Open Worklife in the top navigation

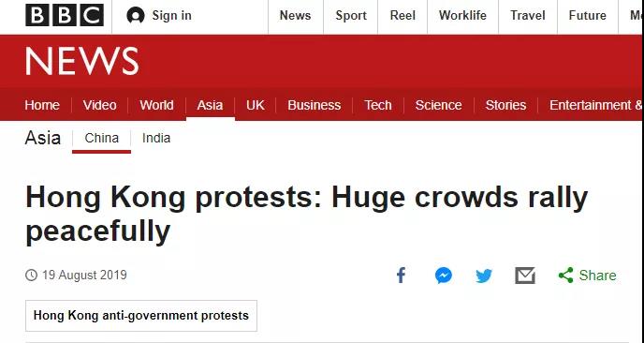coord(462,16)
